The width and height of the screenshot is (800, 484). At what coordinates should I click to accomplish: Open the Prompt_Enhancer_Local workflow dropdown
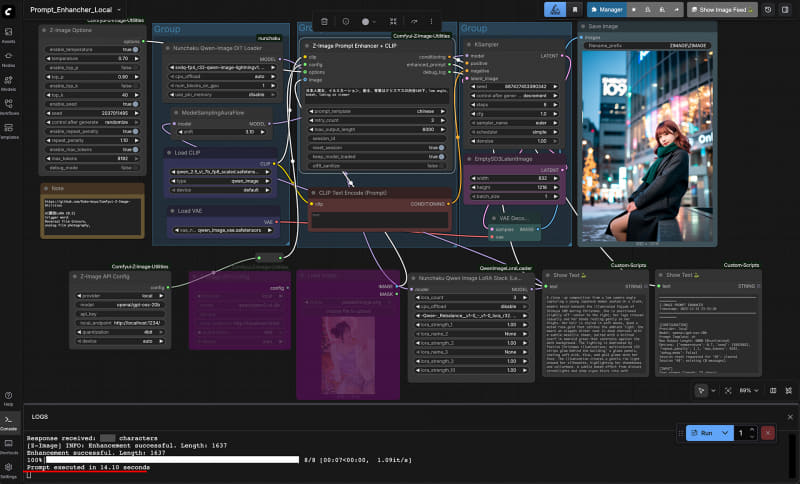pos(76,10)
